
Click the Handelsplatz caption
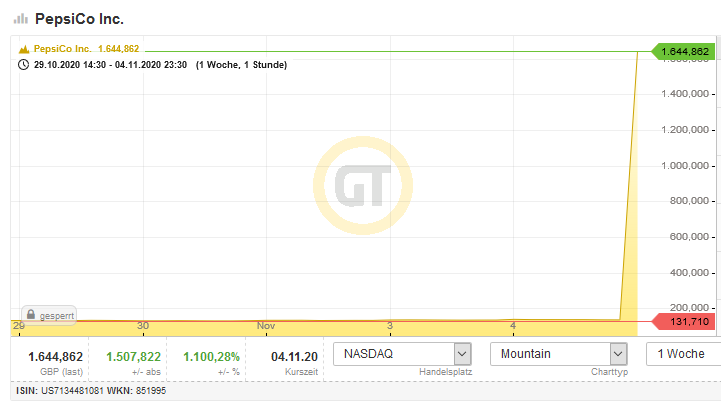tap(446, 372)
